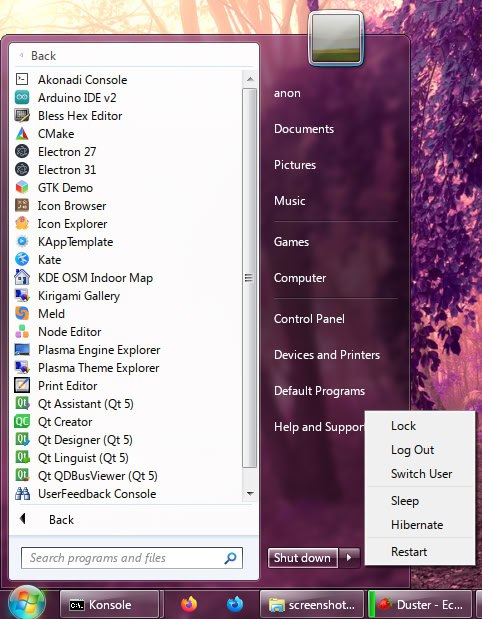Click Plasma Engine Explorer icon
The image size is (482, 619).
(22, 350)
